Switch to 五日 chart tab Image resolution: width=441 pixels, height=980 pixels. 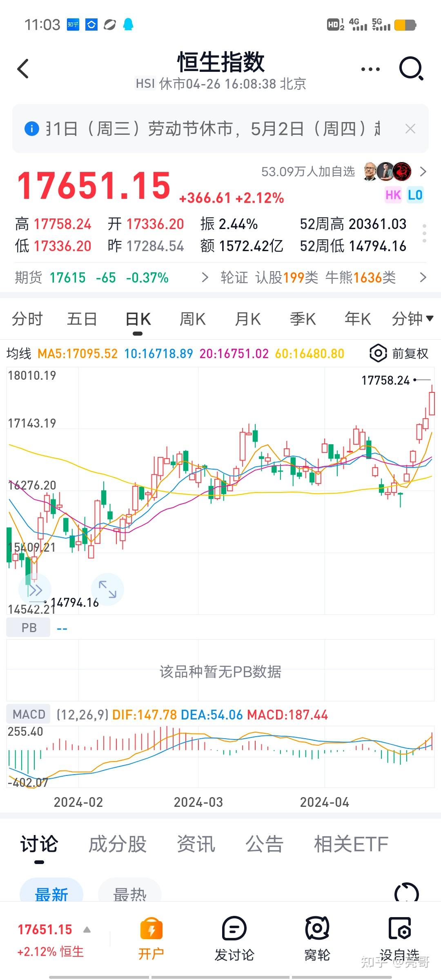[x=82, y=319]
